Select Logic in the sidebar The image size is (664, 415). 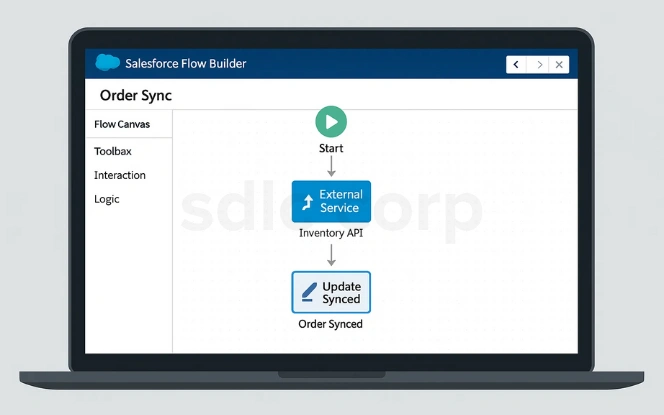[107, 199]
